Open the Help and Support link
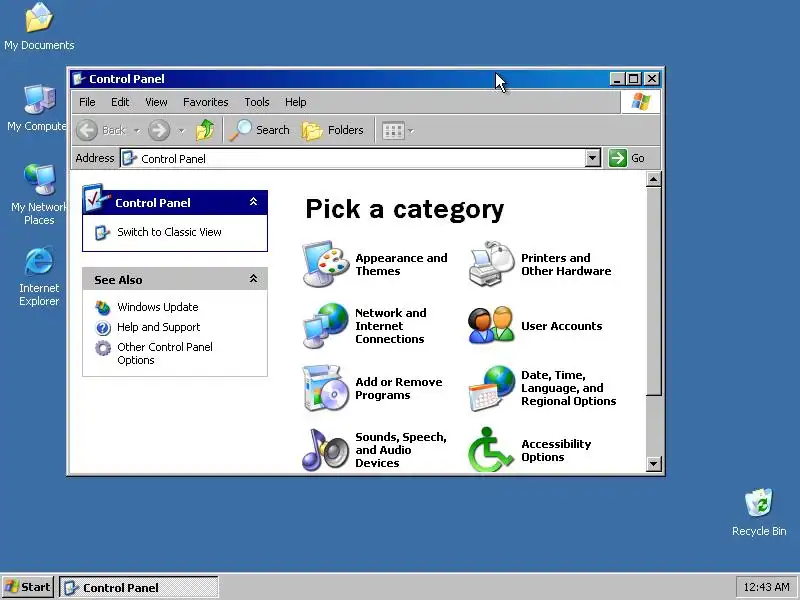The image size is (800, 600). [158, 327]
